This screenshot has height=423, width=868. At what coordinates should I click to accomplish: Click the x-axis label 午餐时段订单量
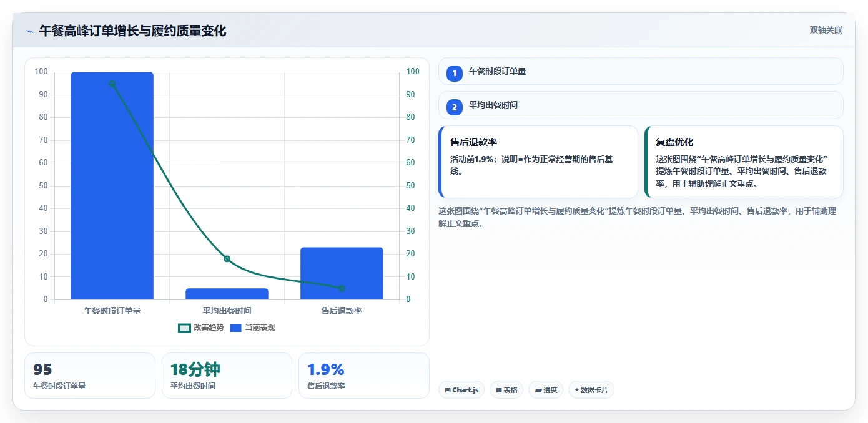tap(112, 311)
